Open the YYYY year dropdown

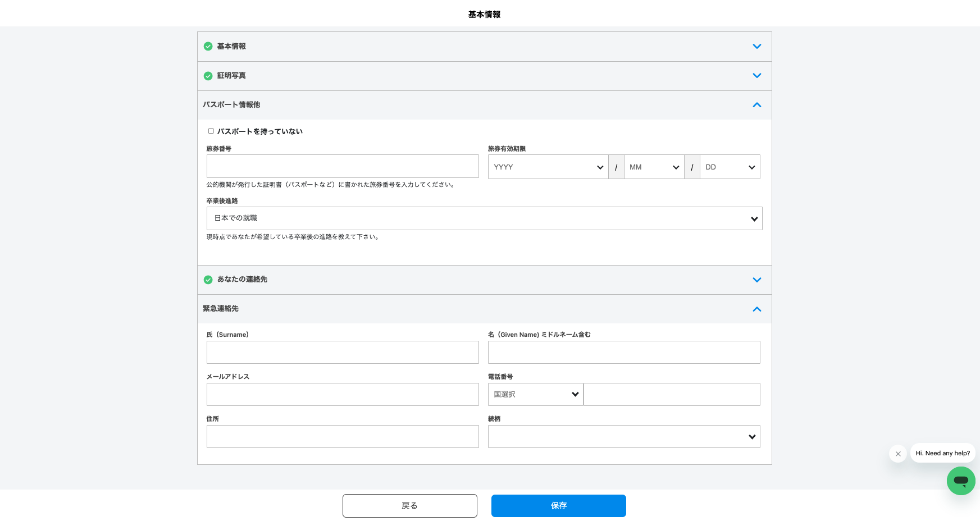coord(548,167)
